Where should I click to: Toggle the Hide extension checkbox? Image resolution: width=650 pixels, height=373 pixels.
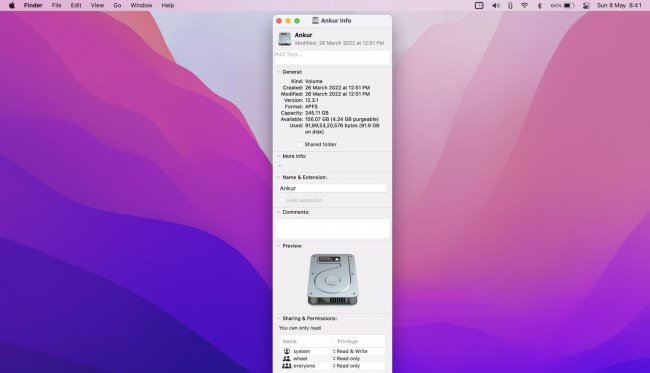[282, 200]
